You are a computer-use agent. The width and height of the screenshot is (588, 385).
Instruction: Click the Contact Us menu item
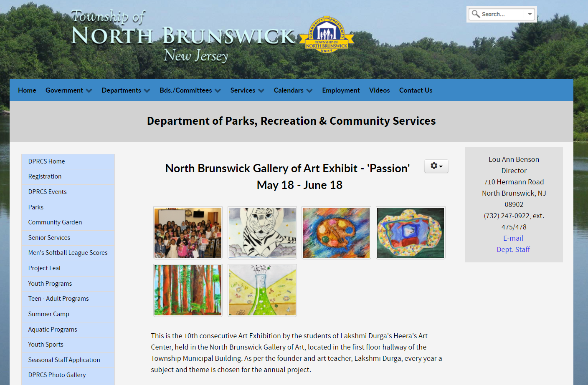pyautogui.click(x=416, y=91)
